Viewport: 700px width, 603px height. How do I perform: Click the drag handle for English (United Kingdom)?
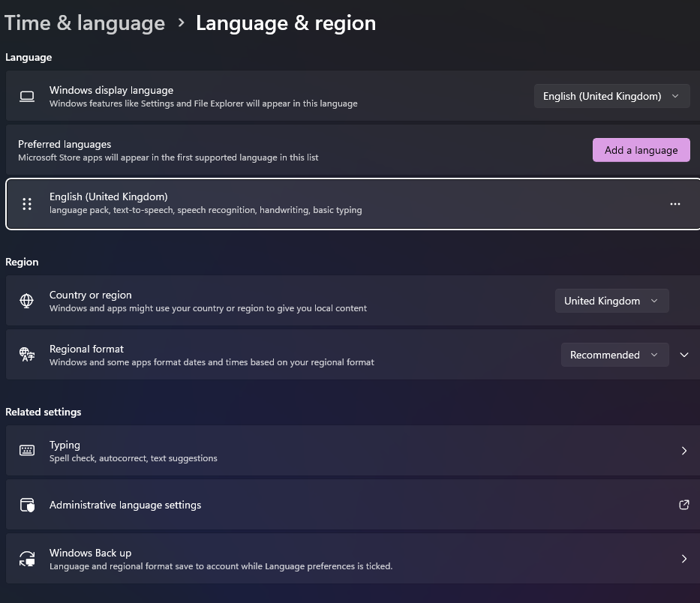click(27, 203)
